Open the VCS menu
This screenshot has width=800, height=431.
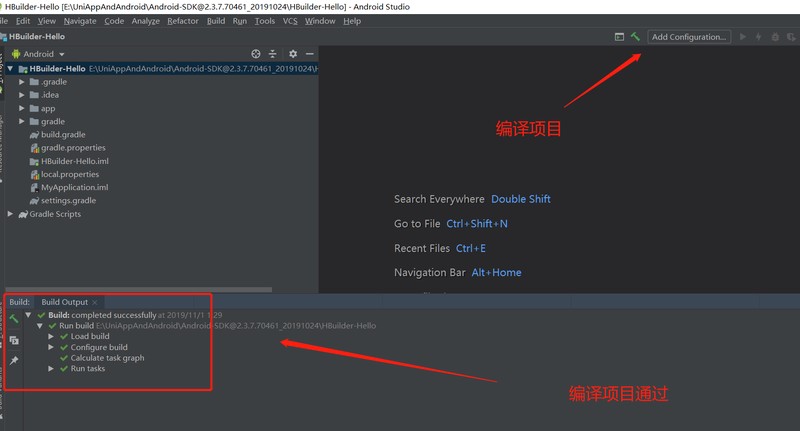point(290,21)
